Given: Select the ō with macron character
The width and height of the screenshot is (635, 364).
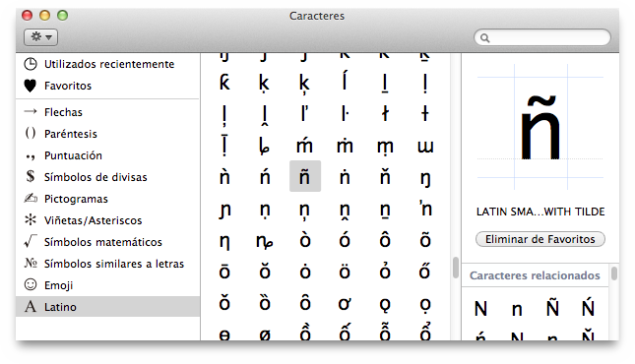Looking at the screenshot, I should pyautogui.click(x=224, y=272).
